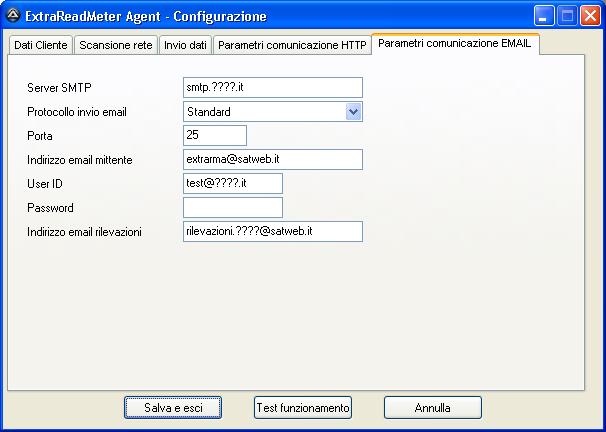Go to Parametri comunicazione HTTP tab
This screenshot has height=432, width=606.
[x=292, y=46]
